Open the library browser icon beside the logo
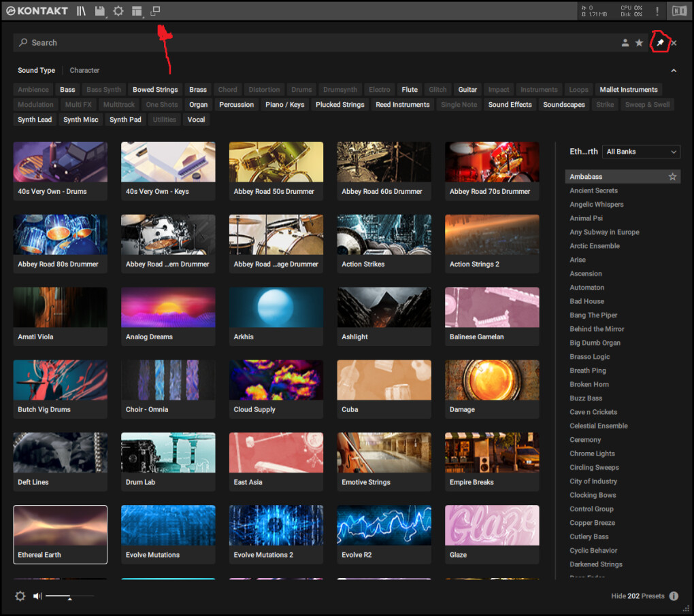 [x=81, y=11]
